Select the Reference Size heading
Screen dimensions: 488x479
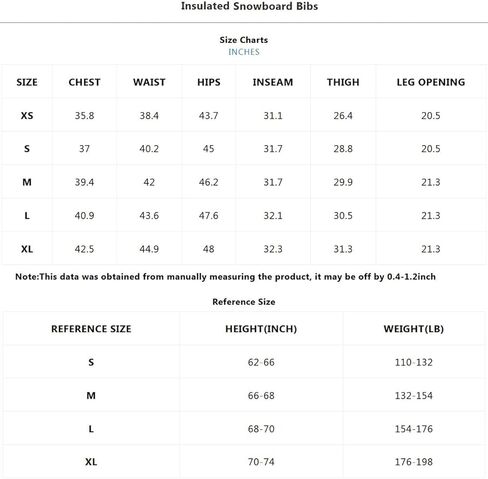[x=244, y=302]
